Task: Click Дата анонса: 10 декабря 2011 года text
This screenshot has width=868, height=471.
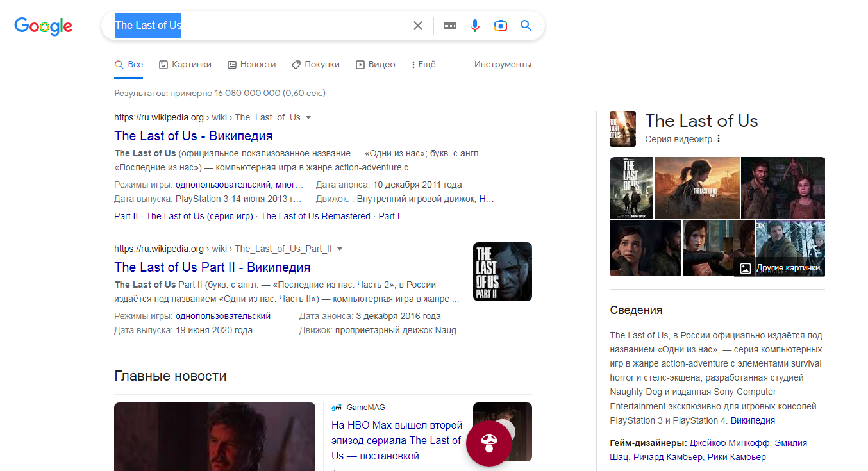Action: coord(389,185)
